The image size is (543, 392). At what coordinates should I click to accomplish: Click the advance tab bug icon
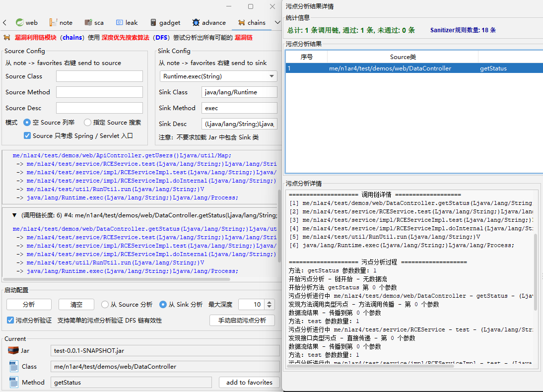[196, 22]
